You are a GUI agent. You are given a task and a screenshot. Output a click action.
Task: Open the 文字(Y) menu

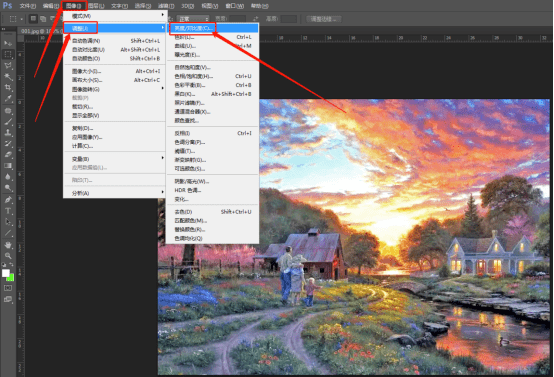119,6
